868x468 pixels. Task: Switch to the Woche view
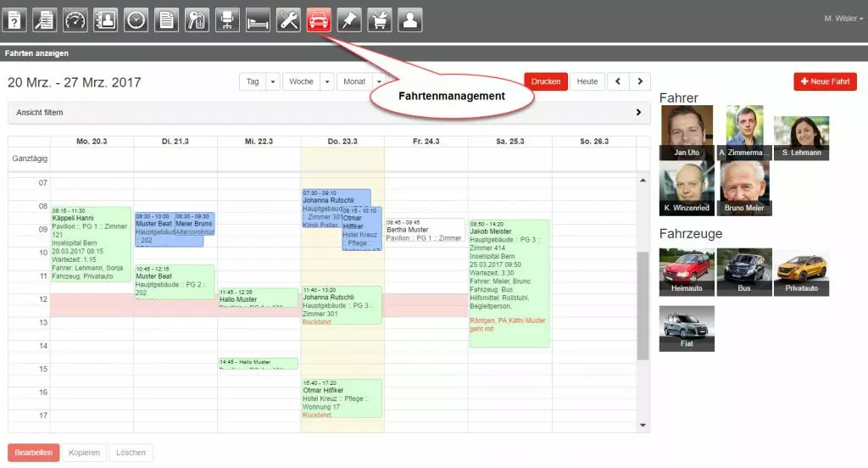click(x=301, y=82)
